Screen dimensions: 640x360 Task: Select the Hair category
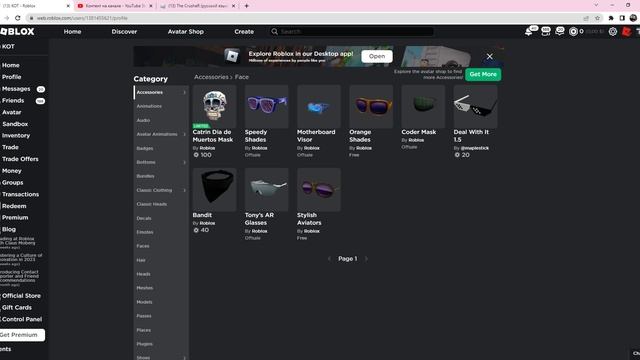tap(141, 260)
